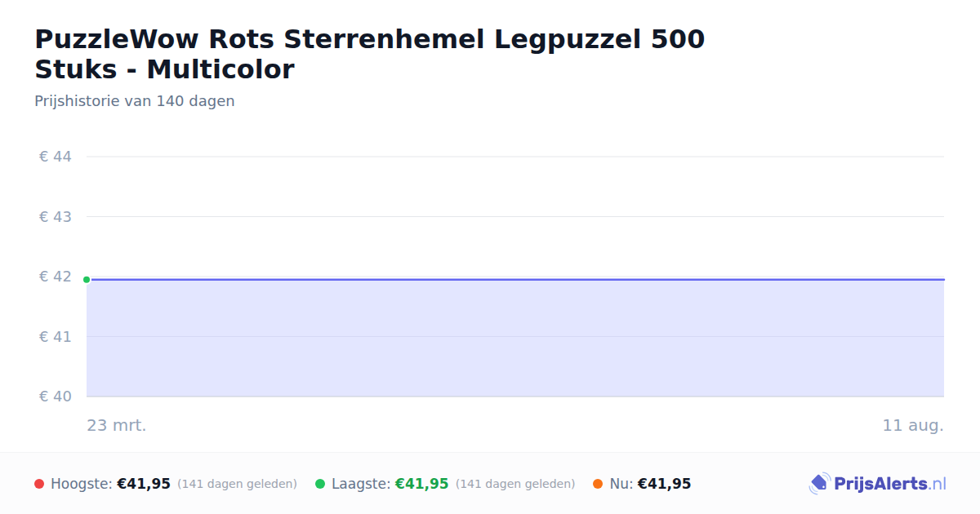980x514 pixels.
Task: Click the red Hoogste indicator dot
Action: [x=39, y=484]
